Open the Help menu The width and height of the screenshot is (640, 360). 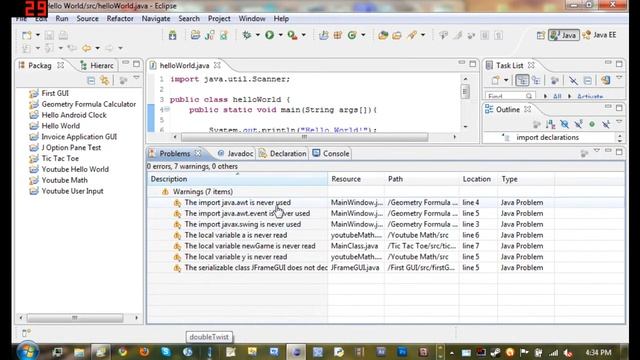click(x=281, y=19)
